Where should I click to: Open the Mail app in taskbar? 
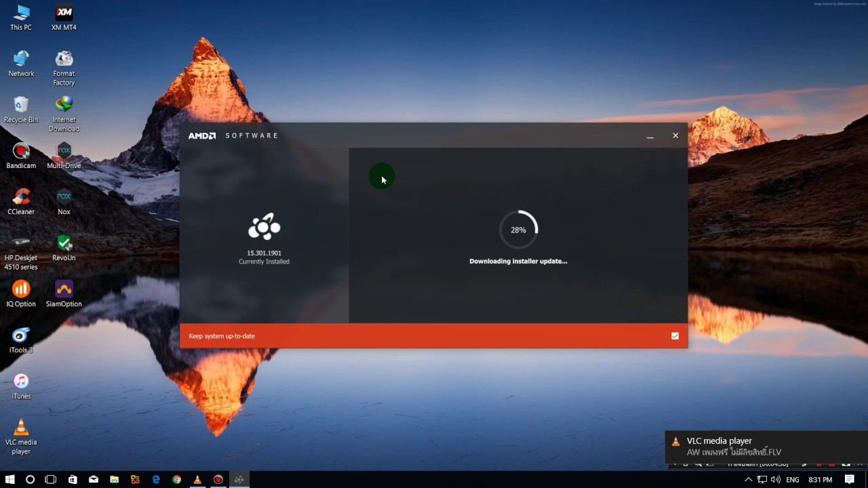(x=94, y=479)
